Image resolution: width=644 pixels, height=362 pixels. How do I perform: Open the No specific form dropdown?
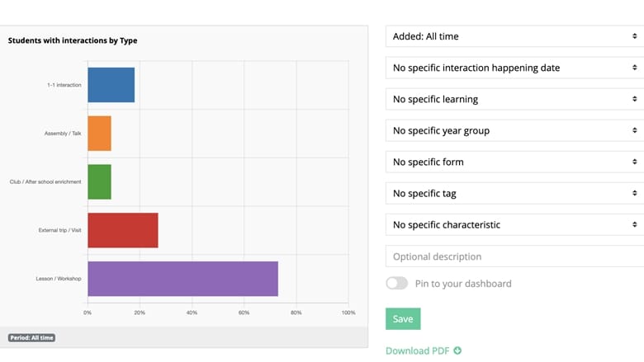tap(514, 162)
